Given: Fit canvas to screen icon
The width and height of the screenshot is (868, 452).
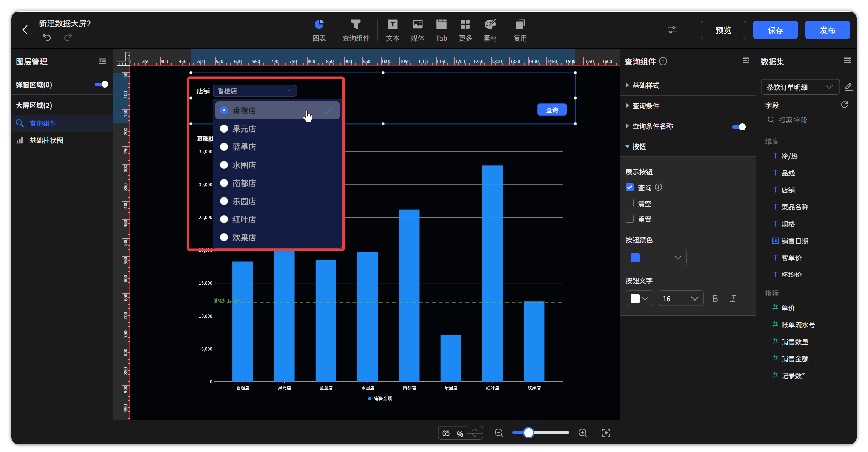Looking at the screenshot, I should pyautogui.click(x=606, y=433).
